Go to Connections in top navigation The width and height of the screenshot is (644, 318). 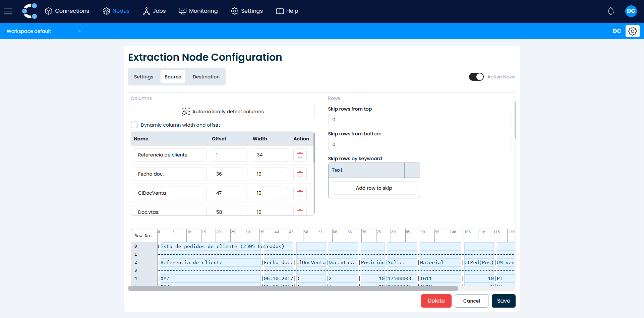[x=67, y=11]
